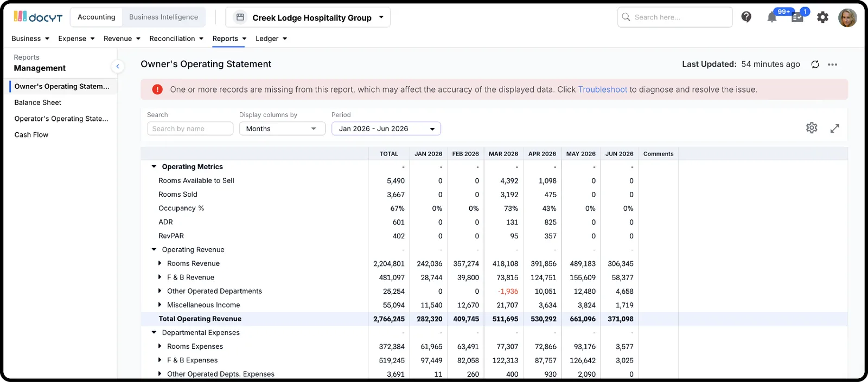Open the Display columns by Months dropdown
Viewport: 868px width, 382px height.
click(x=282, y=128)
